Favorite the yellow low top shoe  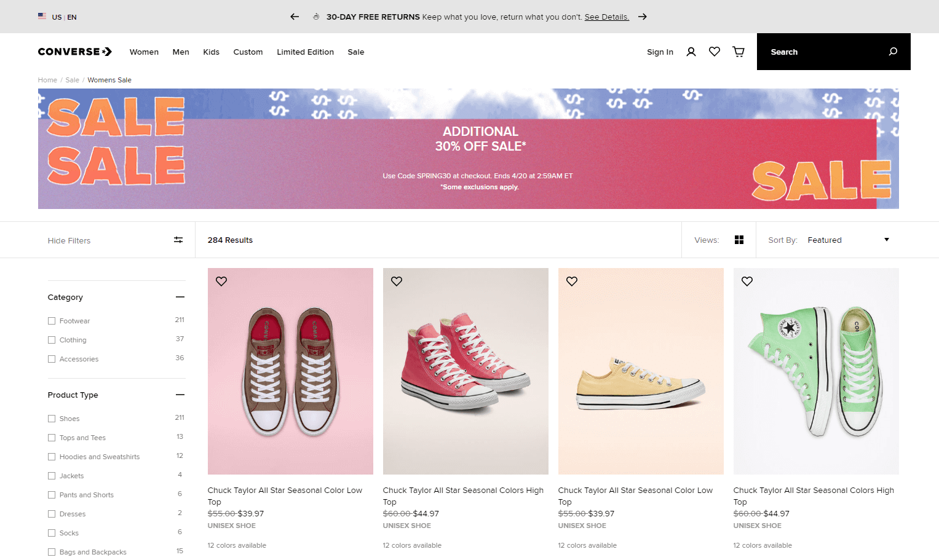click(572, 281)
